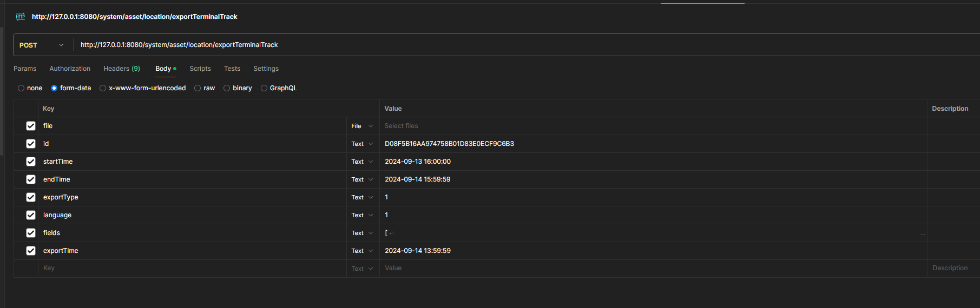This screenshot has height=308, width=980.
Task: Click Select files in the file row
Action: tap(401, 126)
